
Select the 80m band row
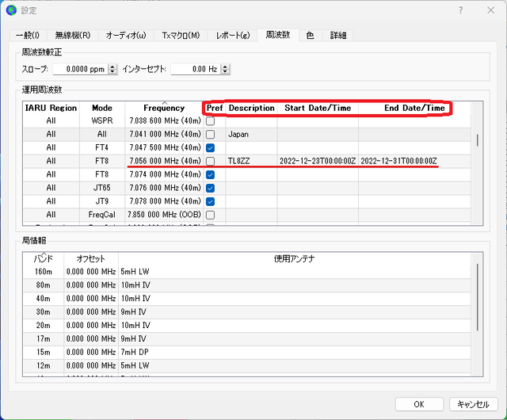pos(246,285)
